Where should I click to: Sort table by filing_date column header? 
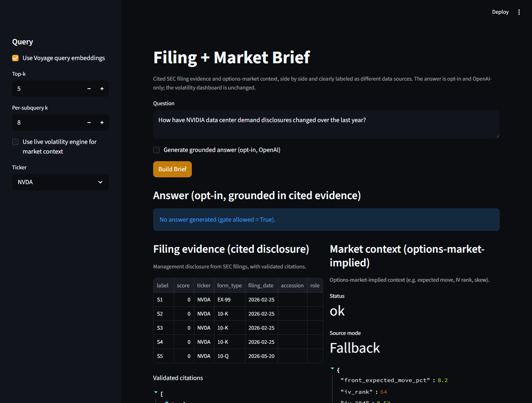point(261,285)
